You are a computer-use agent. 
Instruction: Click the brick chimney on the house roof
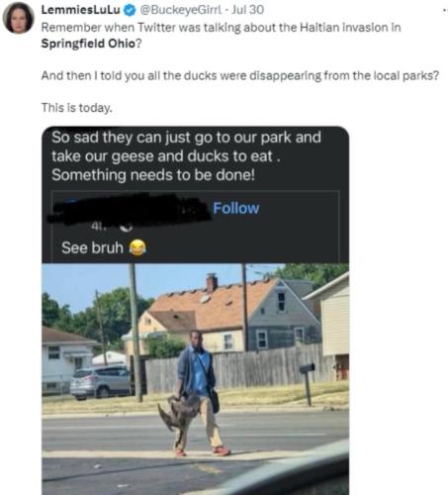click(x=212, y=283)
